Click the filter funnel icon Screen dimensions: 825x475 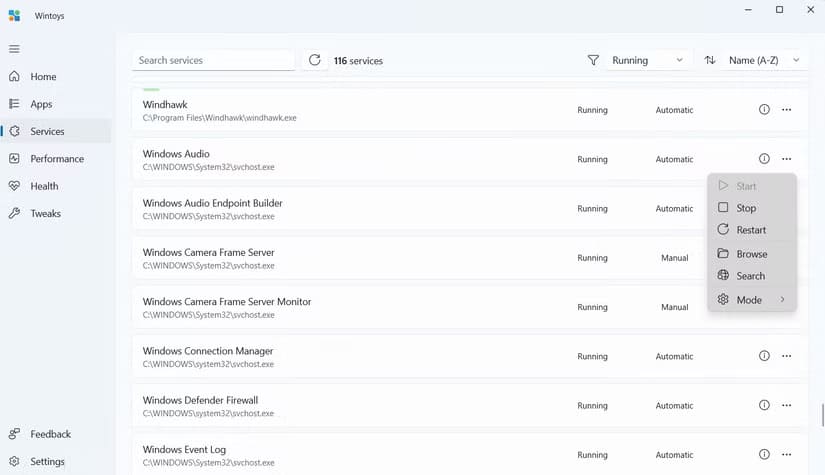click(593, 60)
